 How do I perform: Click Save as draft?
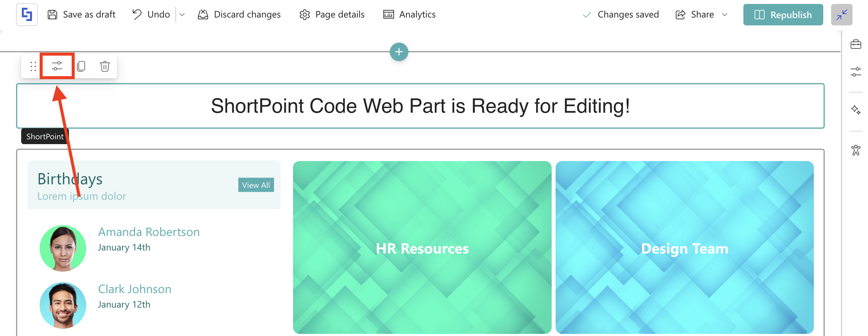[x=82, y=15]
